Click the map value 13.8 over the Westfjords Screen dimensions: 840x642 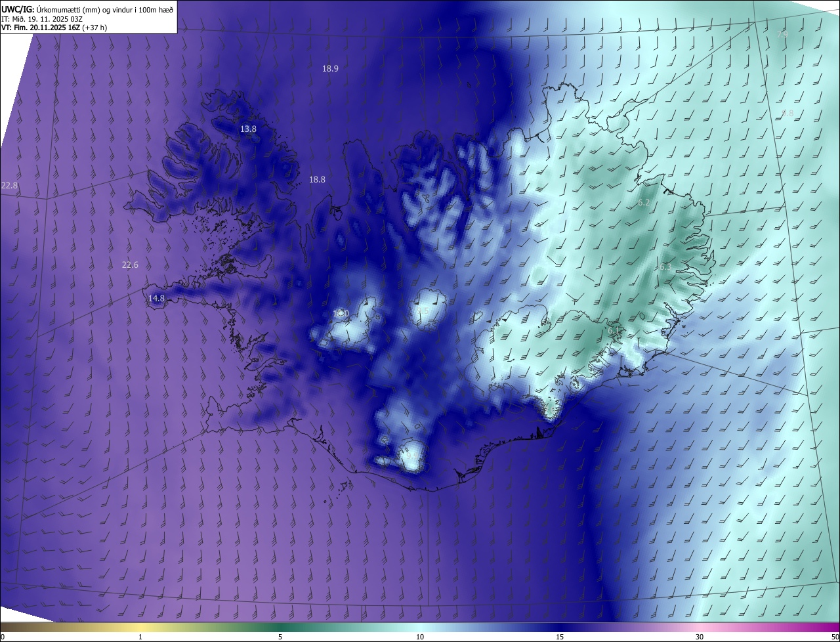[248, 129]
